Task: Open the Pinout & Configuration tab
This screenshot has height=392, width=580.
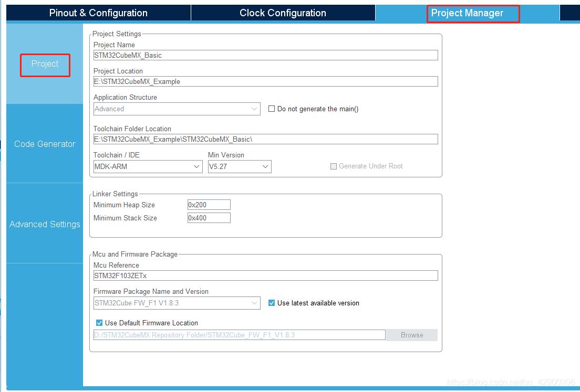Action: click(x=98, y=13)
